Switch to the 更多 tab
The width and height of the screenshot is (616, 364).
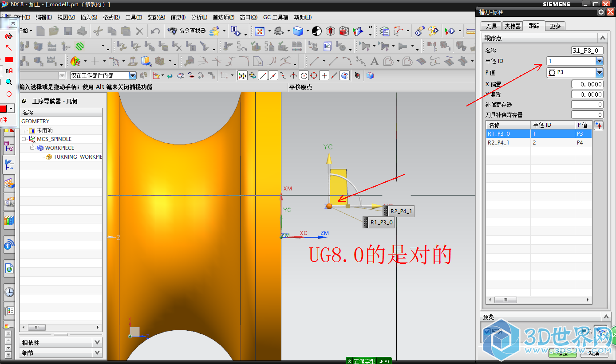click(x=555, y=26)
